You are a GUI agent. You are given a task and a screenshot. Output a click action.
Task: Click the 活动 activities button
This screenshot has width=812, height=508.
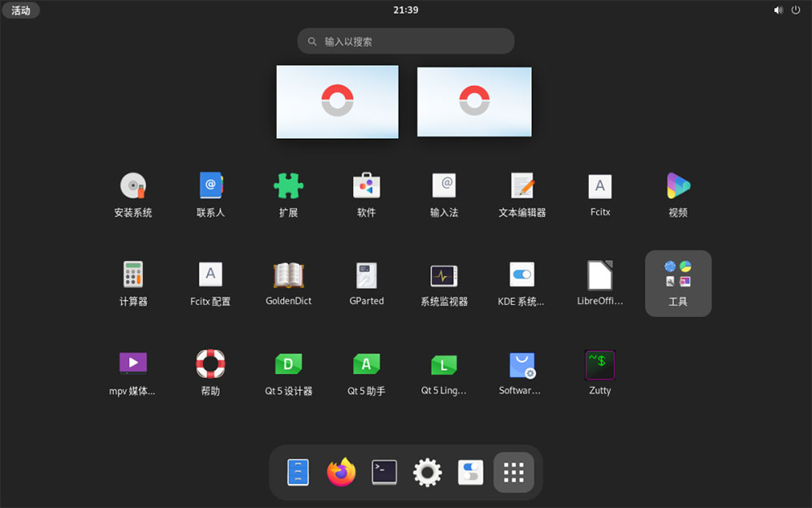21,10
